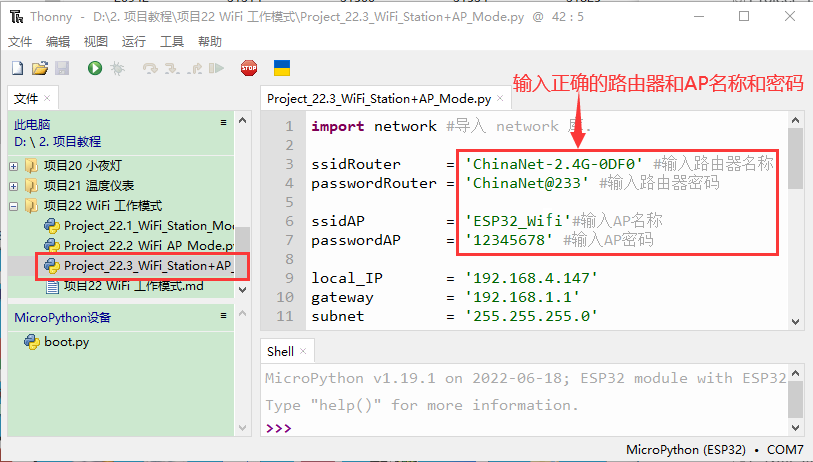
Task: Click the save floppy disk icon
Action: tap(62, 68)
